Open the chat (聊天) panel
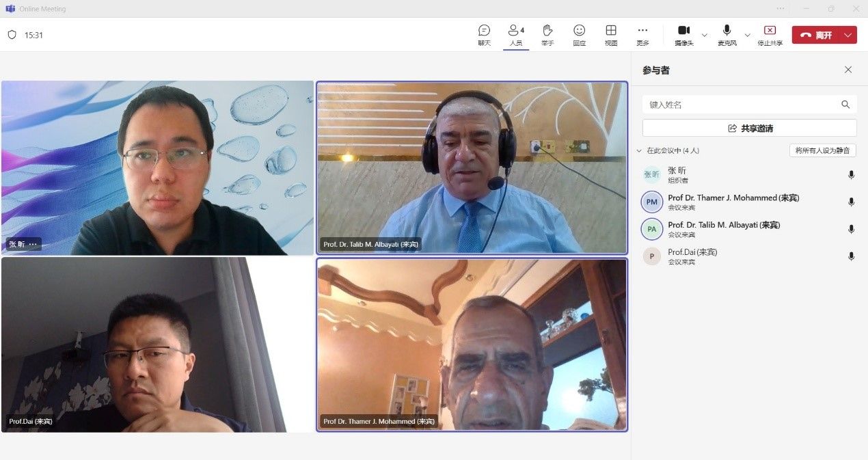The height and width of the screenshot is (460, 868). (484, 31)
